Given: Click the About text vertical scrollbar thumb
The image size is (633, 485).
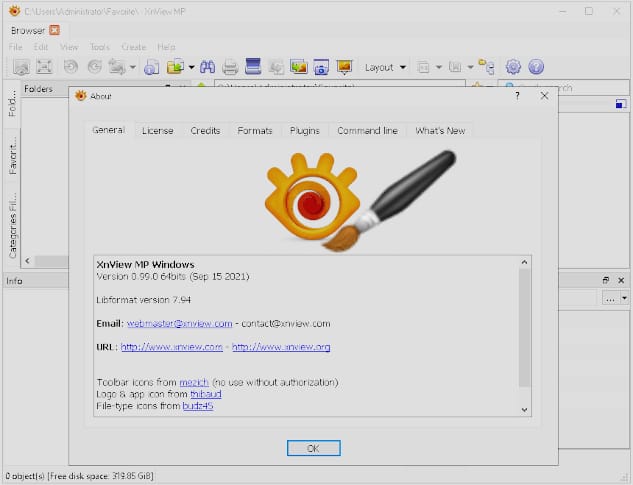Looking at the screenshot, I should [524, 328].
